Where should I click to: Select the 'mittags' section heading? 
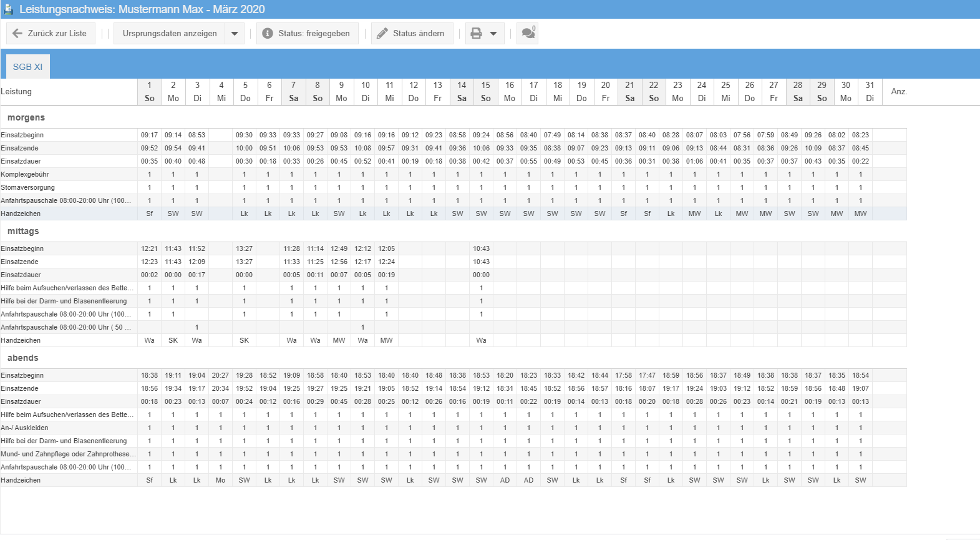[x=23, y=231]
